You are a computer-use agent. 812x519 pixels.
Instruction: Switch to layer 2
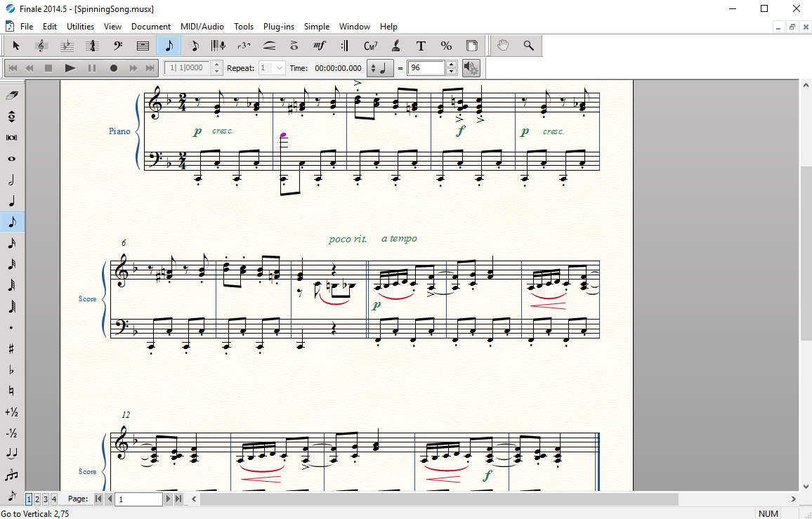(x=37, y=499)
